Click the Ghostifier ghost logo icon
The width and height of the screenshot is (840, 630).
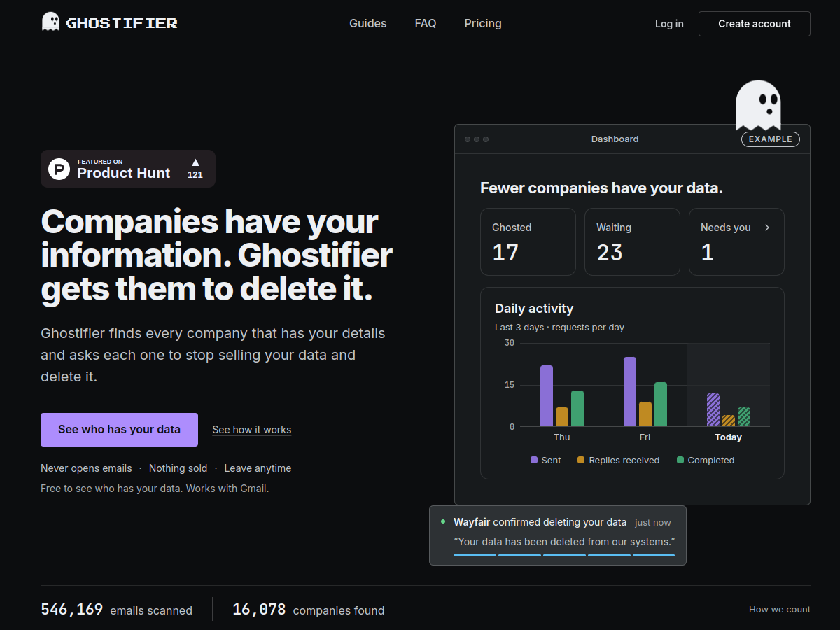(x=50, y=22)
